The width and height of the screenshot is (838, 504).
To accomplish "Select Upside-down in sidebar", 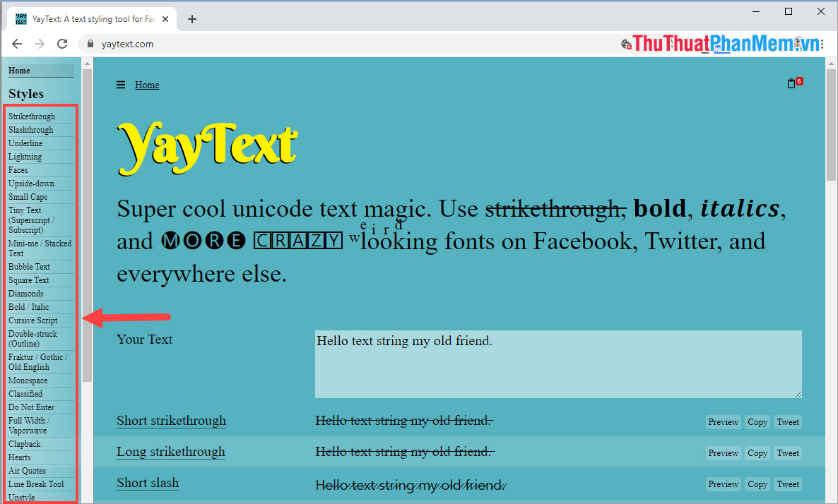I will (31, 183).
